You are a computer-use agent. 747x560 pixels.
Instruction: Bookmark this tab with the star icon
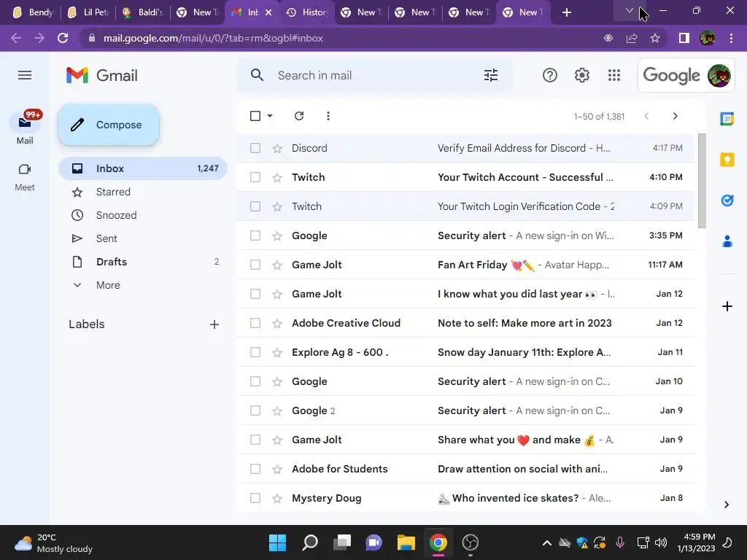tap(655, 38)
